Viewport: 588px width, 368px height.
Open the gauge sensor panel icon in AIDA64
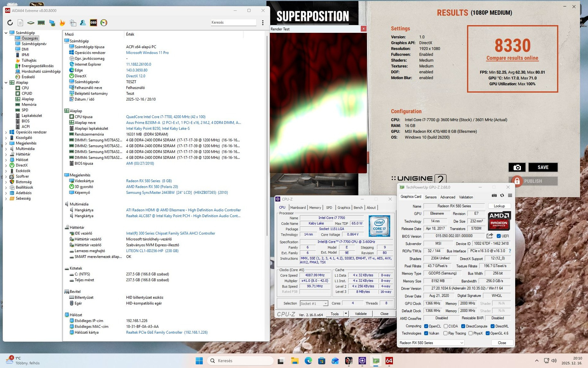[104, 22]
